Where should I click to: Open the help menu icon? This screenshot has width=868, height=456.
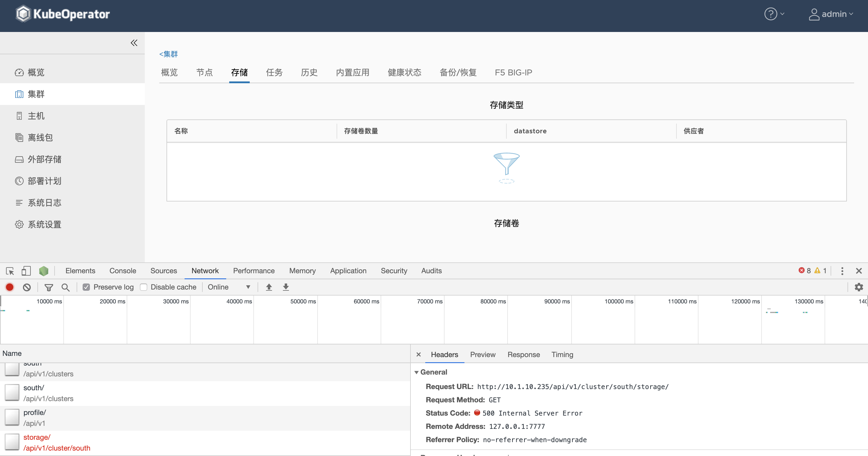pyautogui.click(x=770, y=14)
